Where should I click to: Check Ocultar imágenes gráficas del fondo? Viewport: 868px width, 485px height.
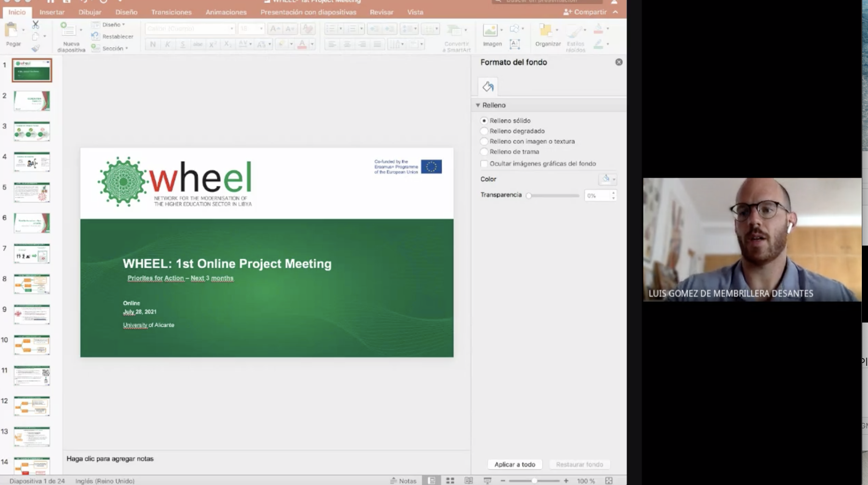click(x=484, y=163)
